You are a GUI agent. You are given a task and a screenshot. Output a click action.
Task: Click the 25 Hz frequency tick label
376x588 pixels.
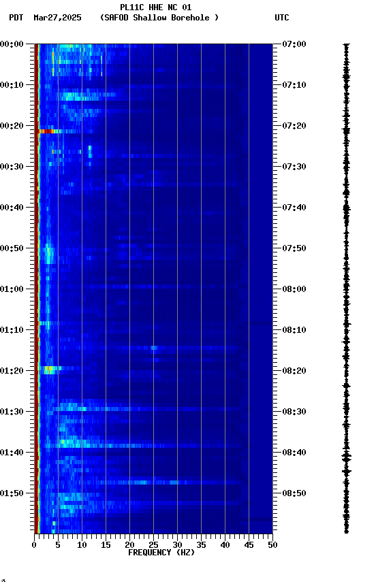pyautogui.click(x=153, y=545)
